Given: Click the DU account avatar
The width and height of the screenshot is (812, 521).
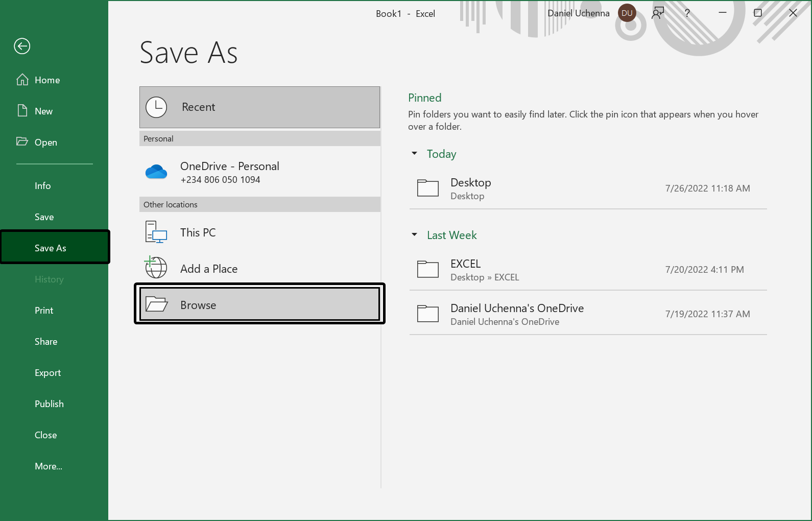Looking at the screenshot, I should click(627, 13).
